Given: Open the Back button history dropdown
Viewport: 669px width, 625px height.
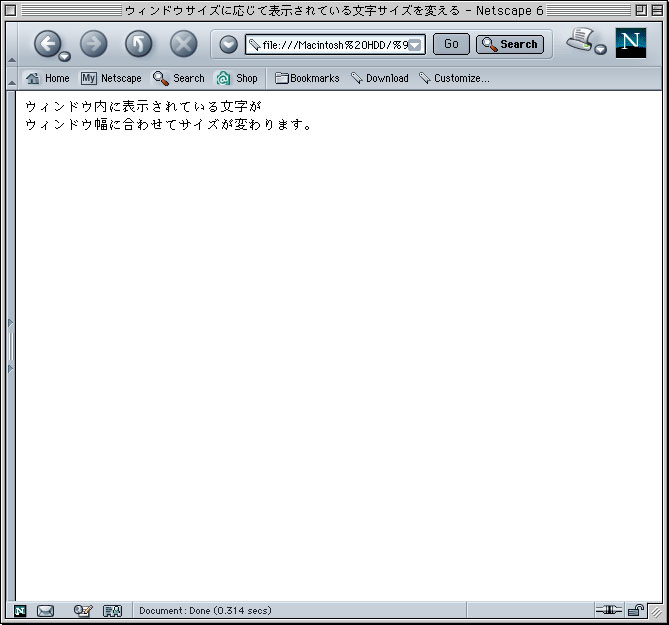Looking at the screenshot, I should click(64, 56).
